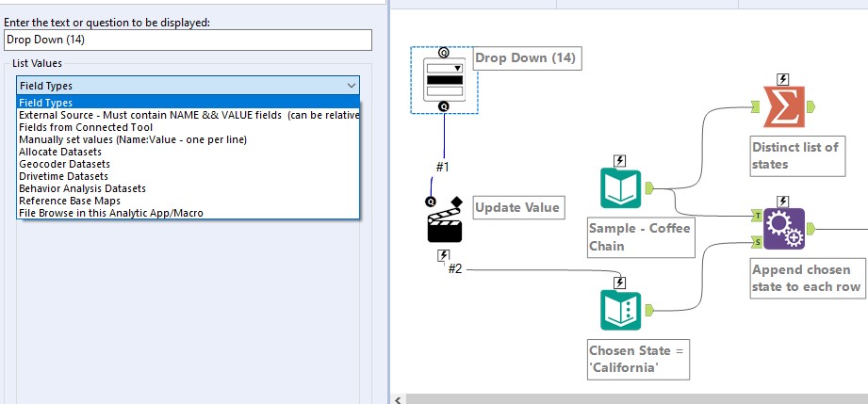Click the output anchor of Append Fields tool
This screenshot has height=404, width=868.
811,228
